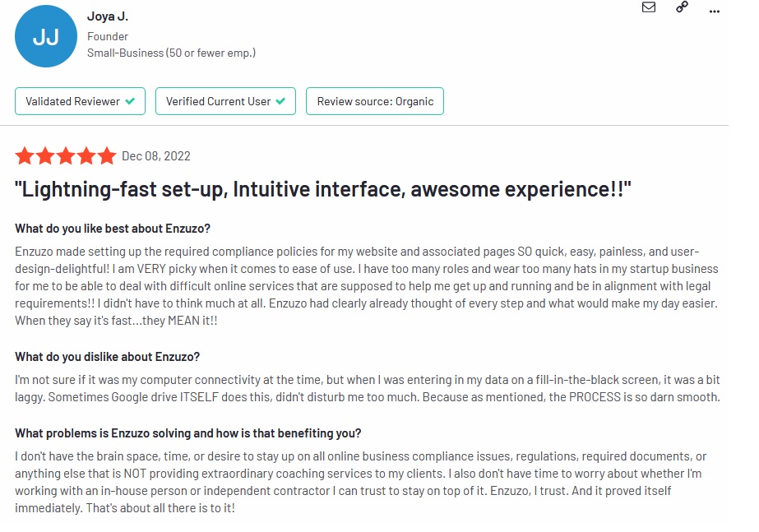
Task: Click the Small-Business company size label
Action: click(171, 53)
